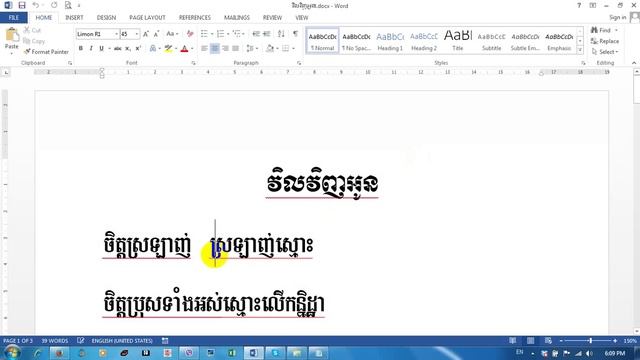The height and width of the screenshot is (360, 640).
Task: Click ENGLISH (UNITED STATES) language indicator
Action: [x=122, y=340]
